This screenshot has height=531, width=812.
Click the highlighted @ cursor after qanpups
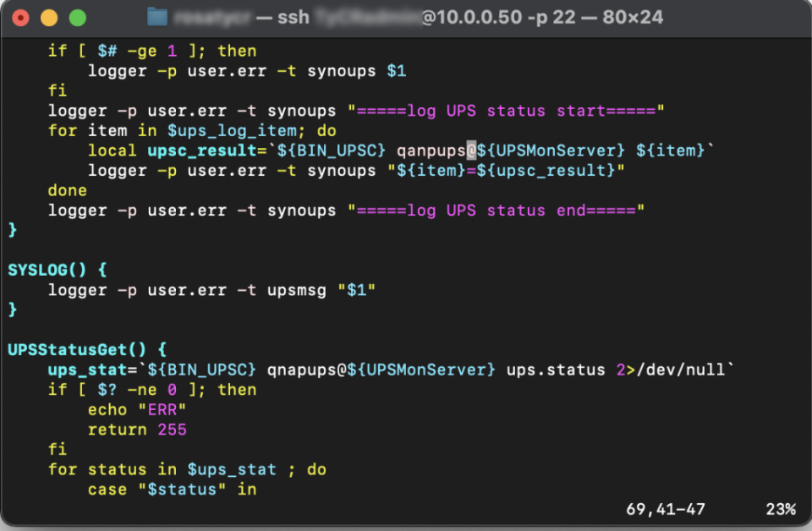click(471, 151)
